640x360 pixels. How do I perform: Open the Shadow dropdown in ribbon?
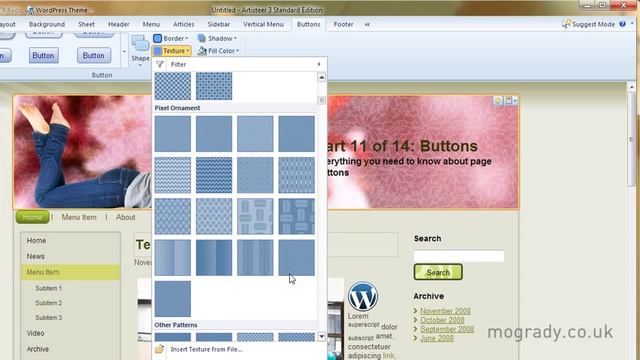tap(217, 38)
